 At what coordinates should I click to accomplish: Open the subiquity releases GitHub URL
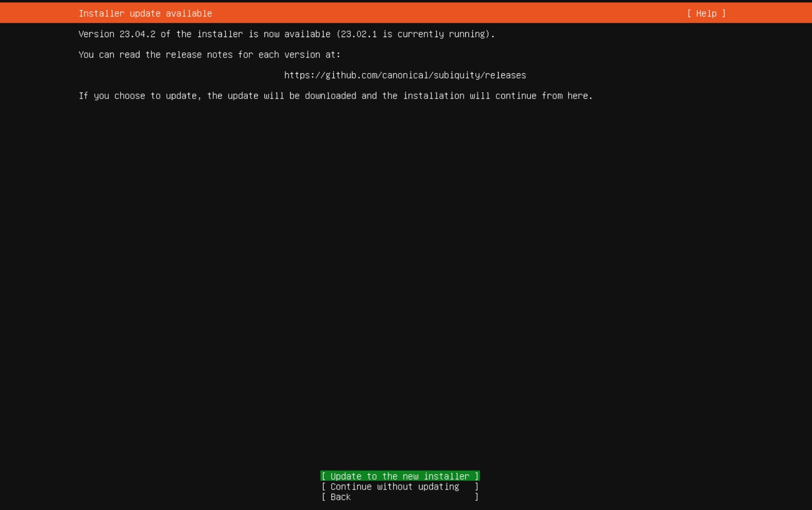point(405,75)
